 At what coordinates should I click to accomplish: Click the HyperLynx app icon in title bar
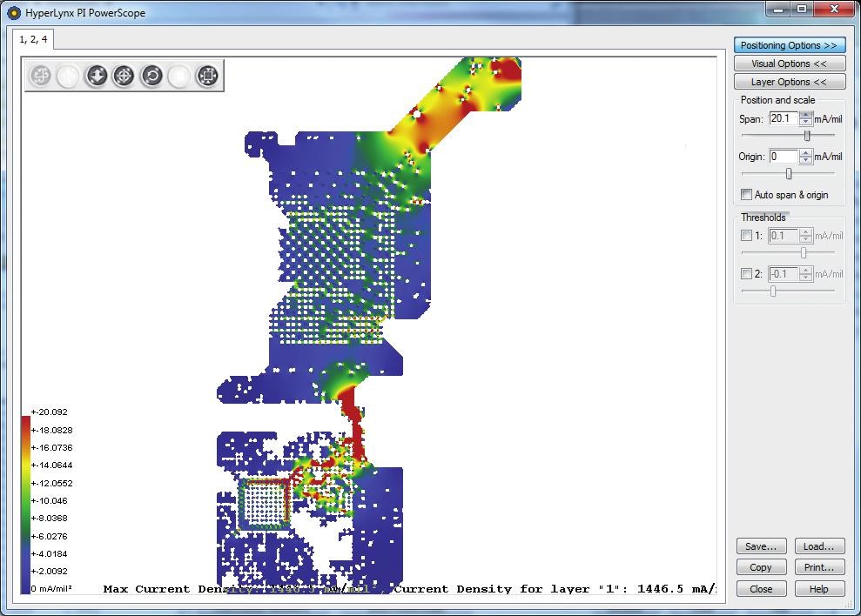point(13,13)
